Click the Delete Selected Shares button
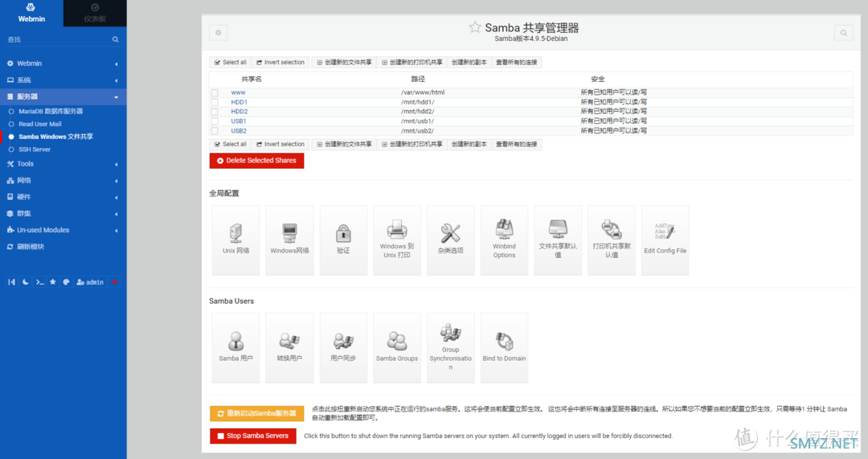 click(257, 161)
